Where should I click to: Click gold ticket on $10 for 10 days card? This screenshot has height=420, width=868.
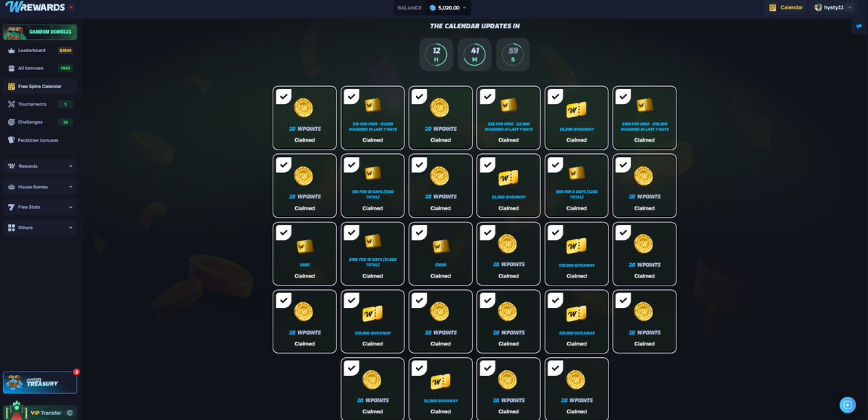[373, 173]
